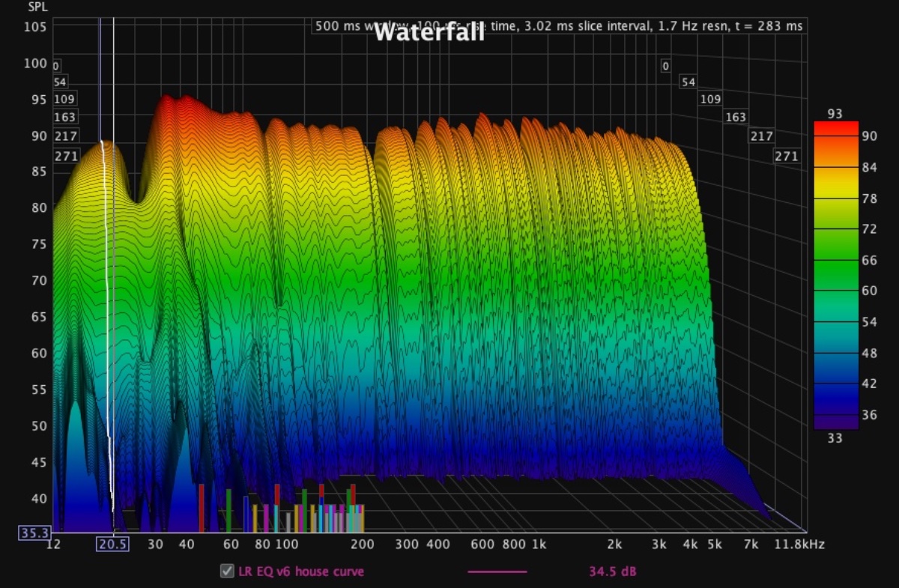Click the 35.3 SPL cursor readout box
This screenshot has height=588, width=899.
[35, 533]
